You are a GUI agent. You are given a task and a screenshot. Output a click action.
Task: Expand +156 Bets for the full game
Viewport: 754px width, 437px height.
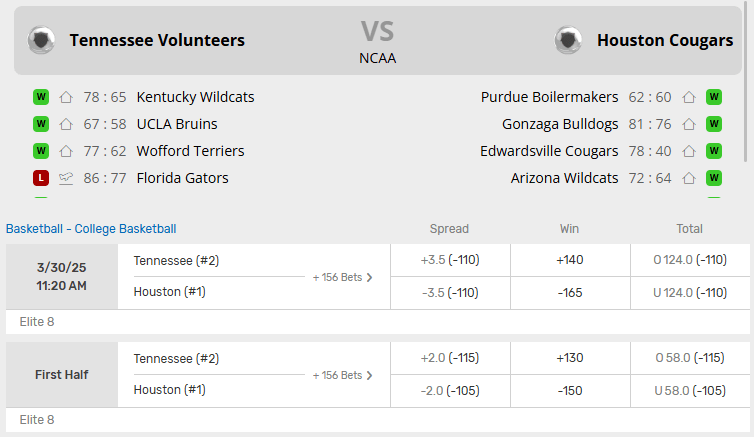coord(342,277)
